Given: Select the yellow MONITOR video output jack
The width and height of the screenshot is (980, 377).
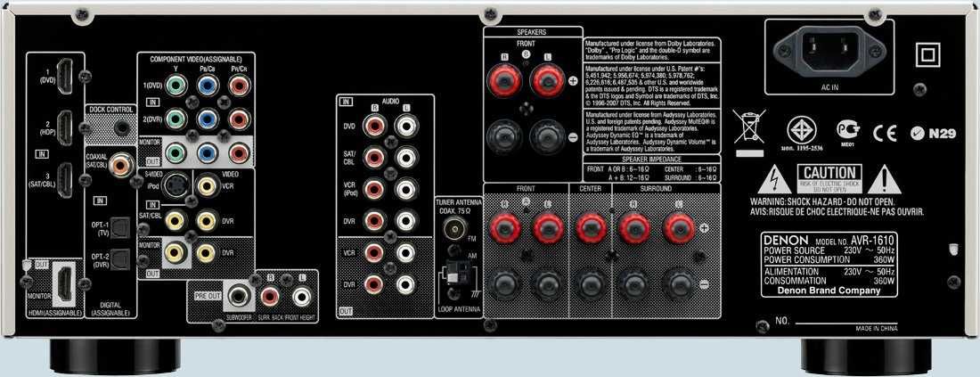Looking at the screenshot, I should [x=176, y=252].
